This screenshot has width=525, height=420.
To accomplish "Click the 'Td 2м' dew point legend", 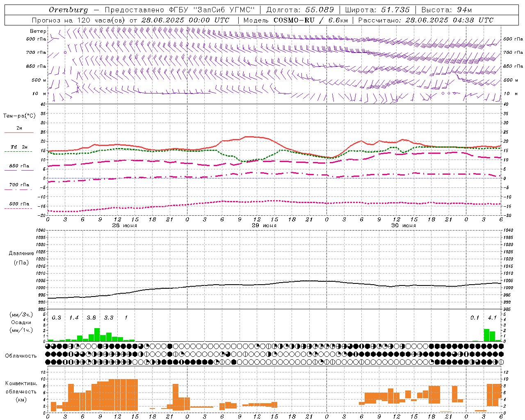I will click(19, 147).
